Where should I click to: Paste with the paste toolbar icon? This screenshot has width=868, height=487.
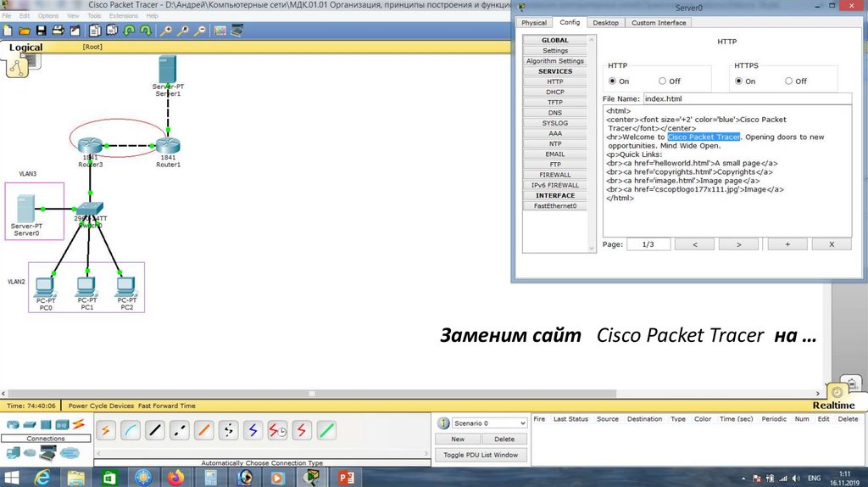tap(112, 31)
